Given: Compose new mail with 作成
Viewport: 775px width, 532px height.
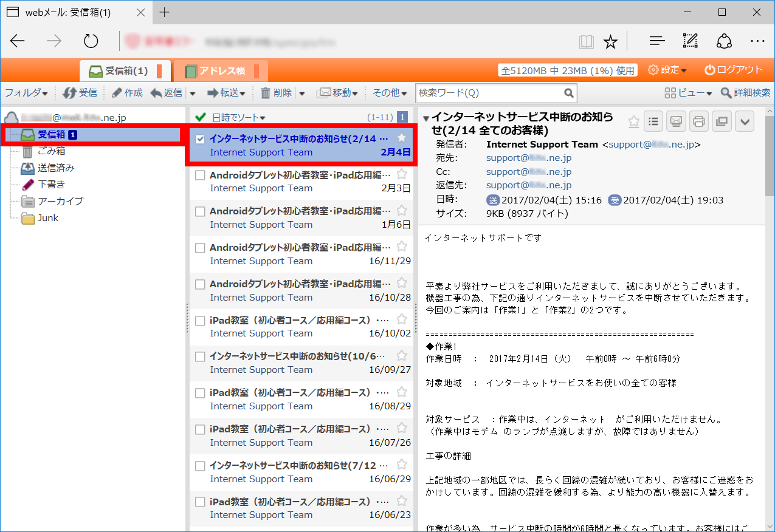Looking at the screenshot, I should click(x=127, y=93).
